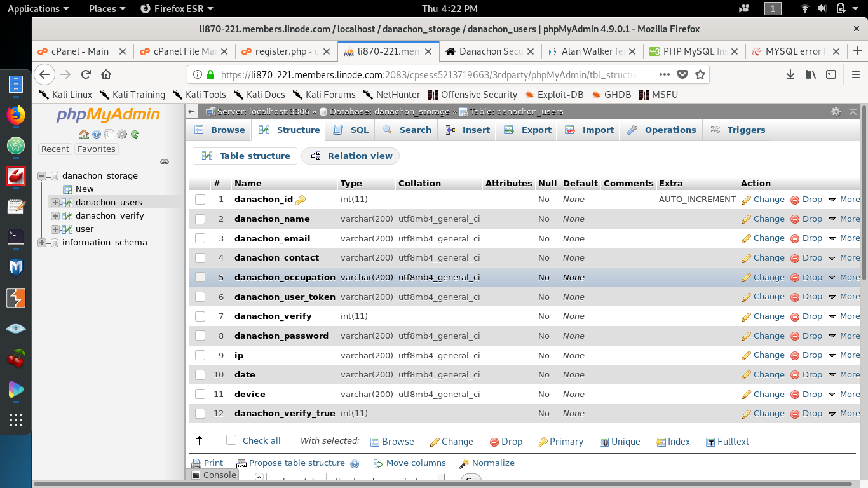Click the sidebar link chain icon

pyautogui.click(x=165, y=161)
